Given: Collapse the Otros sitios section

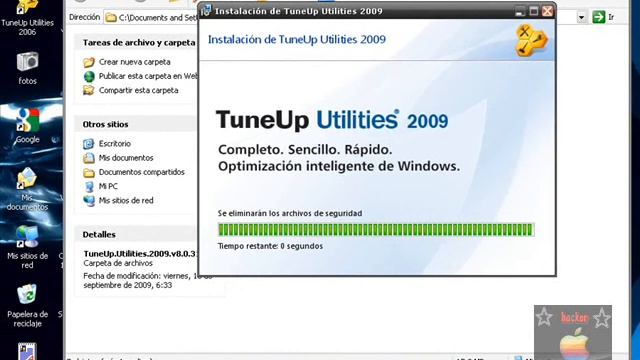Looking at the screenshot, I should 136,124.
